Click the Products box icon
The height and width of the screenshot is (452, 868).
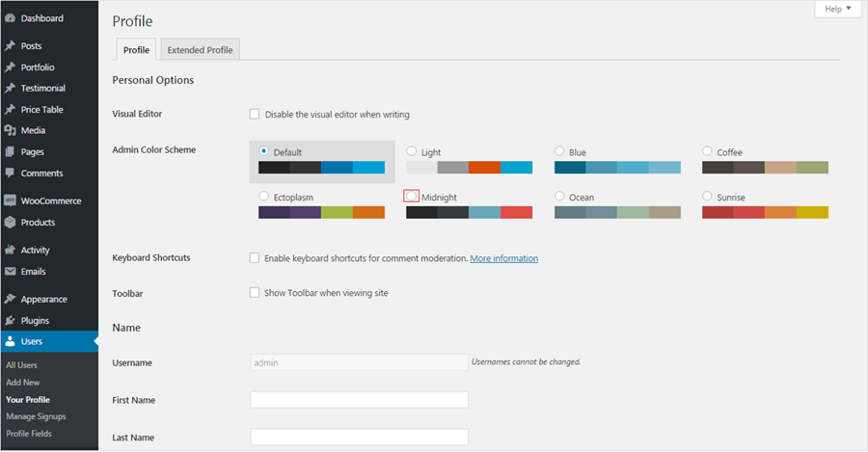[10, 223]
